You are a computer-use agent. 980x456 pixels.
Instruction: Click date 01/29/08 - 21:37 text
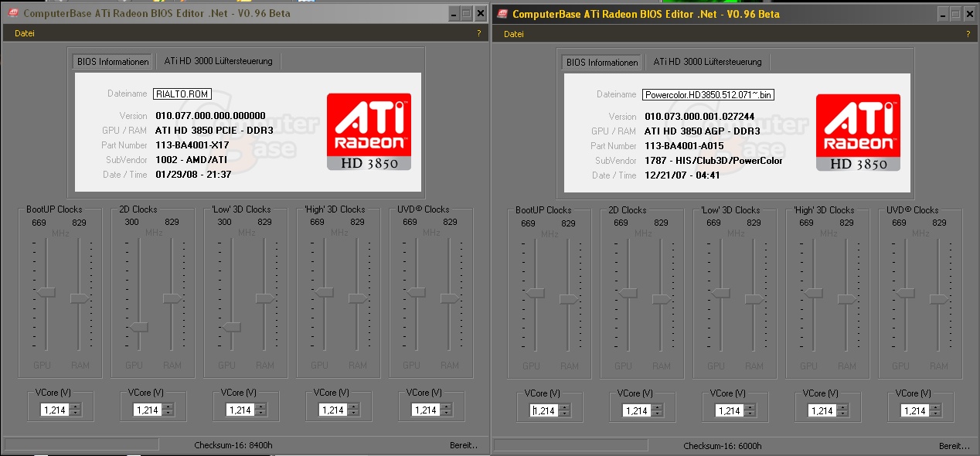tap(193, 174)
